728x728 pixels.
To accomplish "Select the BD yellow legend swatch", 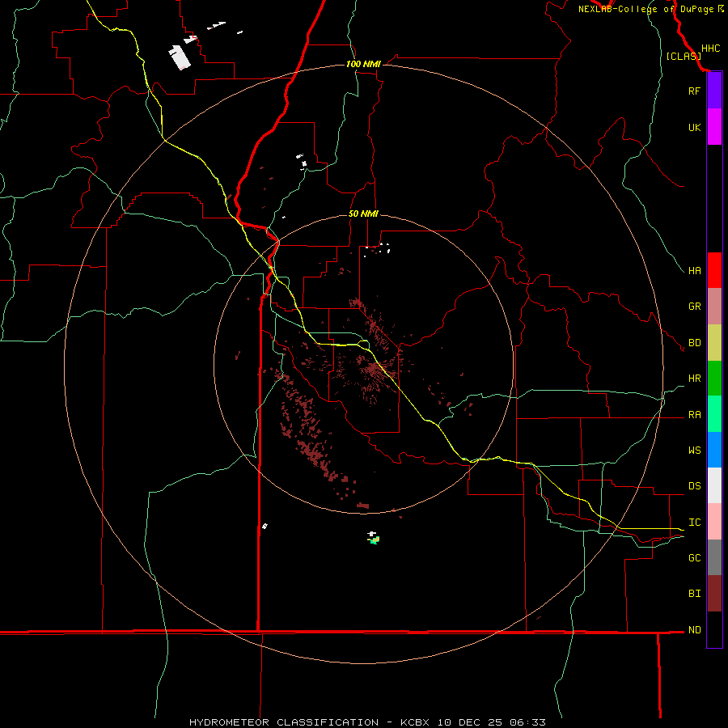I will pyautogui.click(x=714, y=343).
